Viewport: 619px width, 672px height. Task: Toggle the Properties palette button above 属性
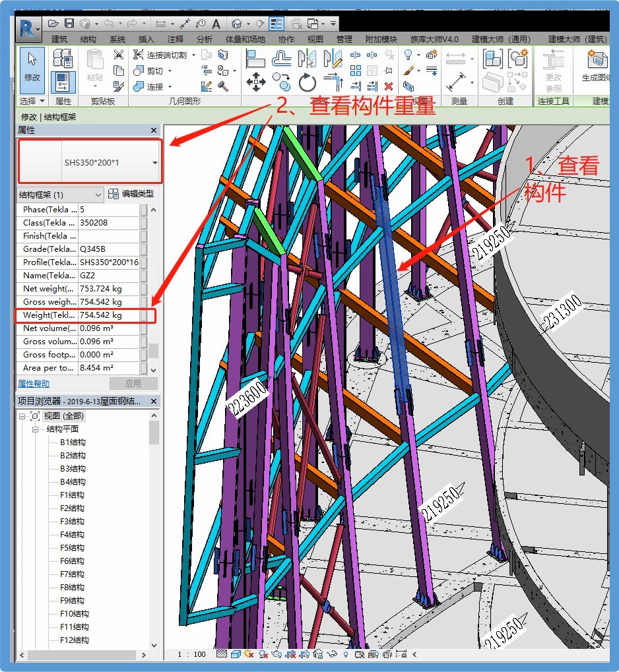(x=63, y=82)
